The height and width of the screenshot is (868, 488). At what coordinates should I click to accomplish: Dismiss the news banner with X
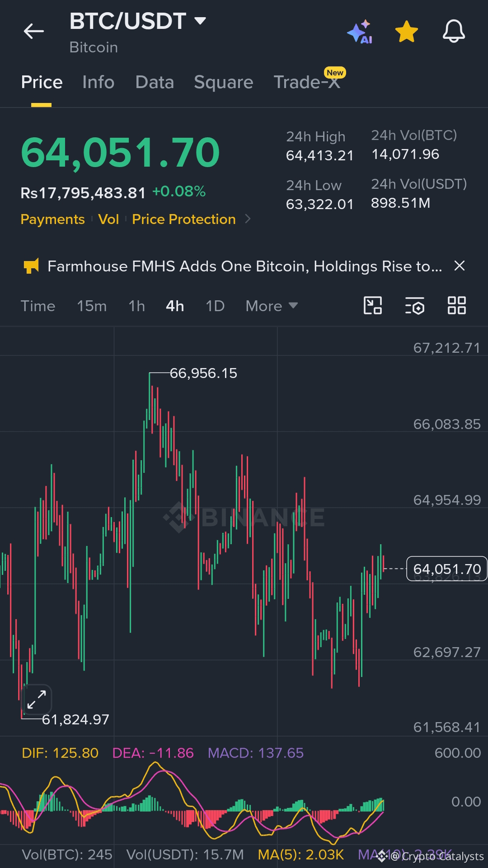[x=459, y=266]
